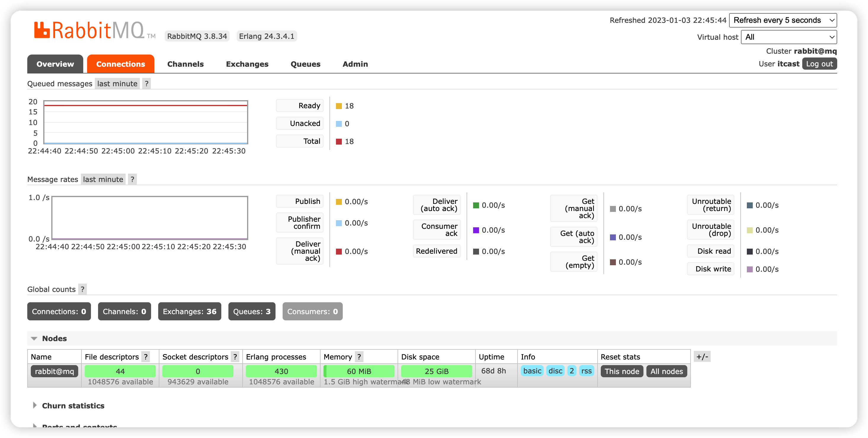Reset stats for All nodes

coord(667,371)
